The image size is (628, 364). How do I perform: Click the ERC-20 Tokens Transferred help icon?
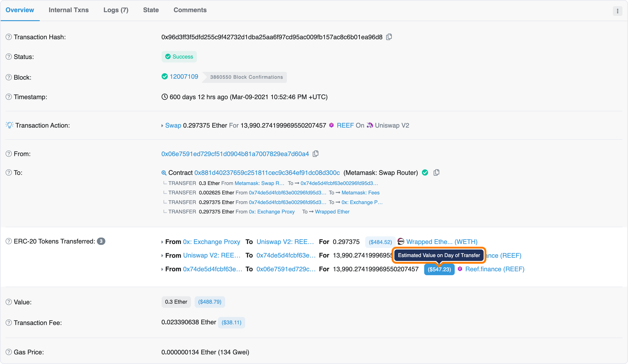click(x=9, y=241)
